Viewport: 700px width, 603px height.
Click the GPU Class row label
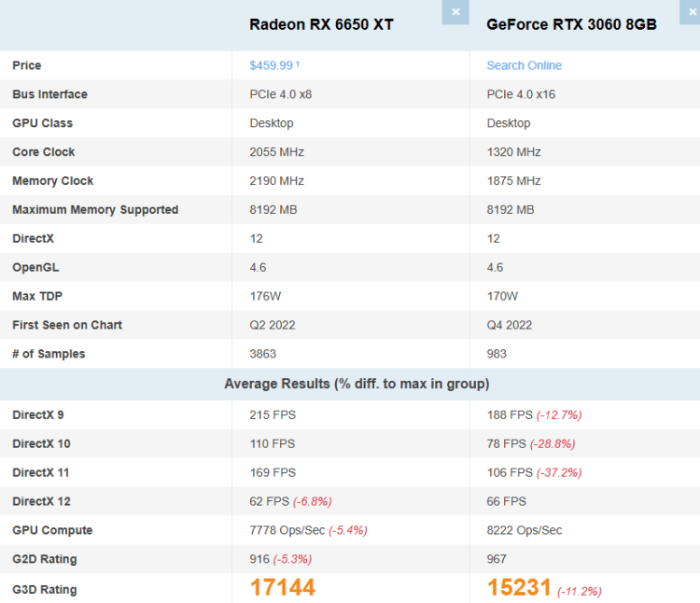pos(42,123)
